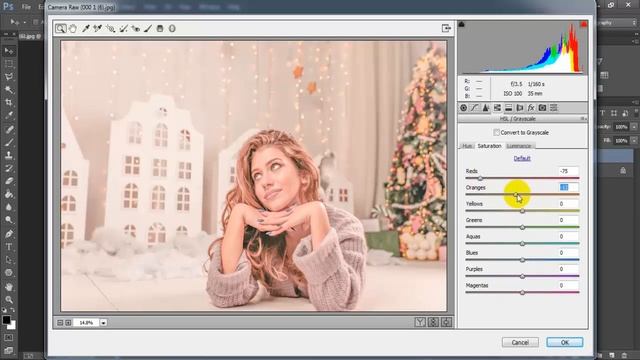Select the Adjustment Brush tool
Viewport: 640px width, 360px height.
coord(148,29)
